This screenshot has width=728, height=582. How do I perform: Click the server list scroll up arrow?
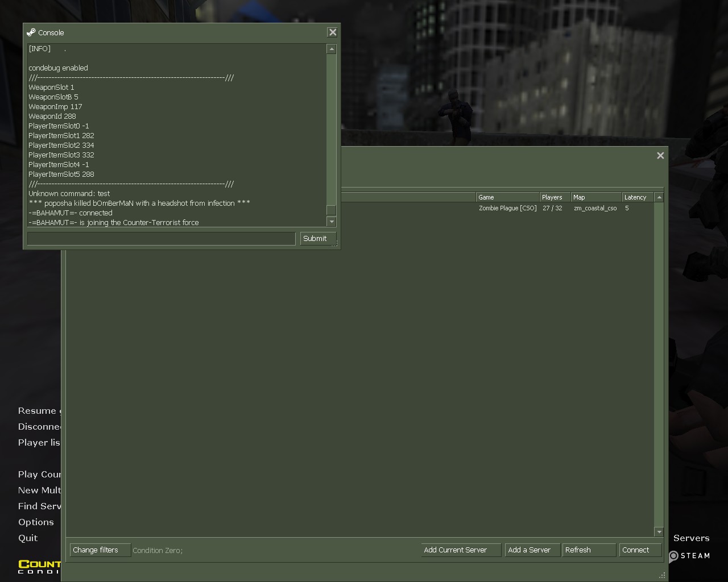point(659,197)
